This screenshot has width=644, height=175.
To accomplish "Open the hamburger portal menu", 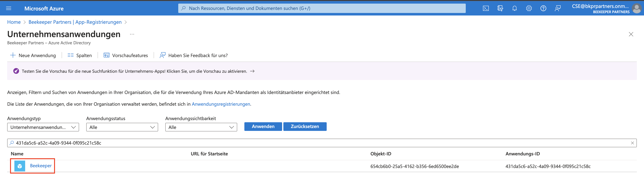I will (x=9, y=8).
